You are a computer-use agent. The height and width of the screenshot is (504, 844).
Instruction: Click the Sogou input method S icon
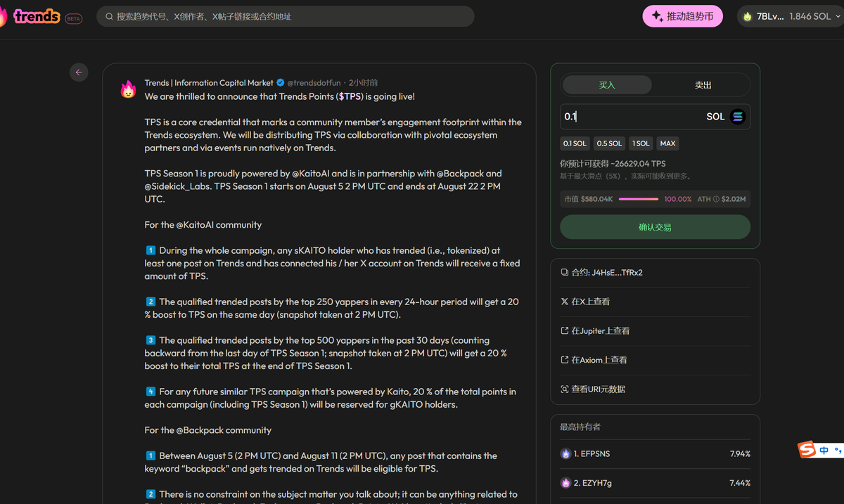coord(807,450)
